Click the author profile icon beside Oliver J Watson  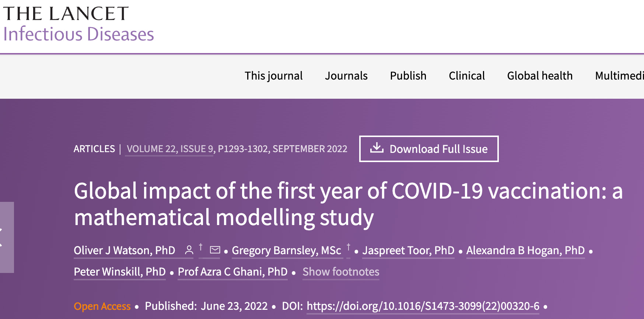tap(189, 250)
